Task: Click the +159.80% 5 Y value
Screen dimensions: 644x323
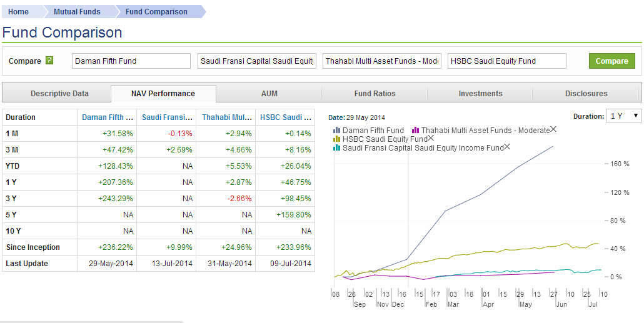Action: (294, 215)
